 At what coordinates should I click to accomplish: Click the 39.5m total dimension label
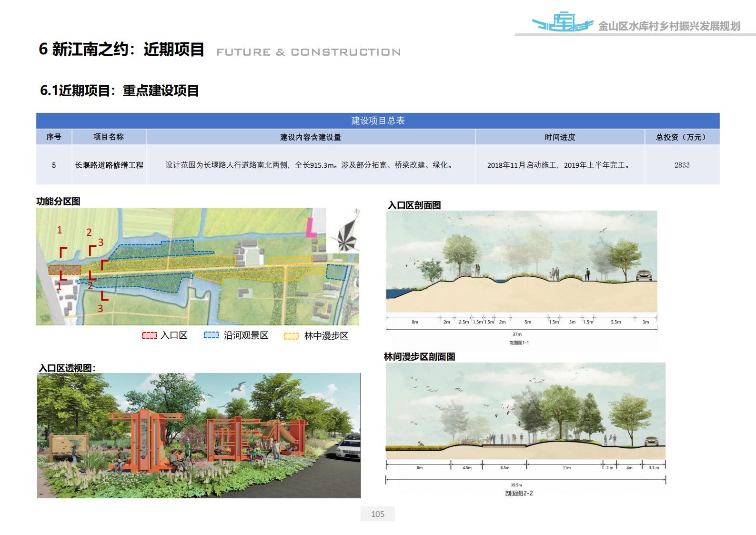tap(516, 485)
